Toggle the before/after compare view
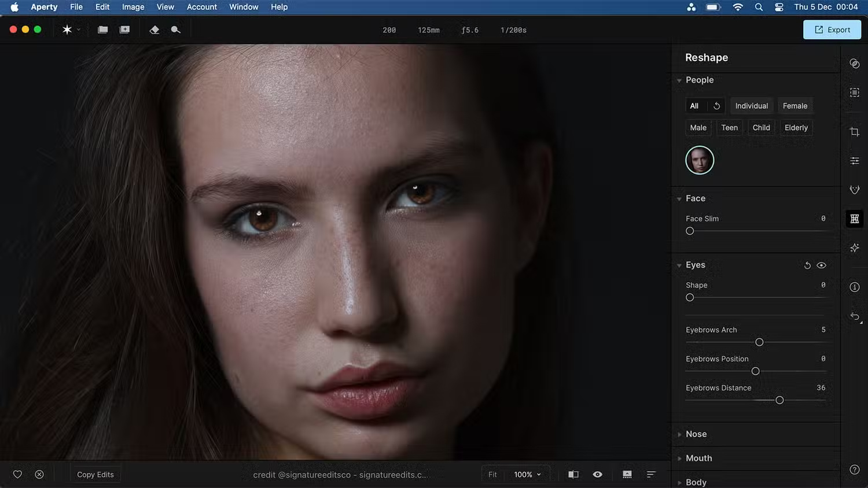 (x=573, y=474)
